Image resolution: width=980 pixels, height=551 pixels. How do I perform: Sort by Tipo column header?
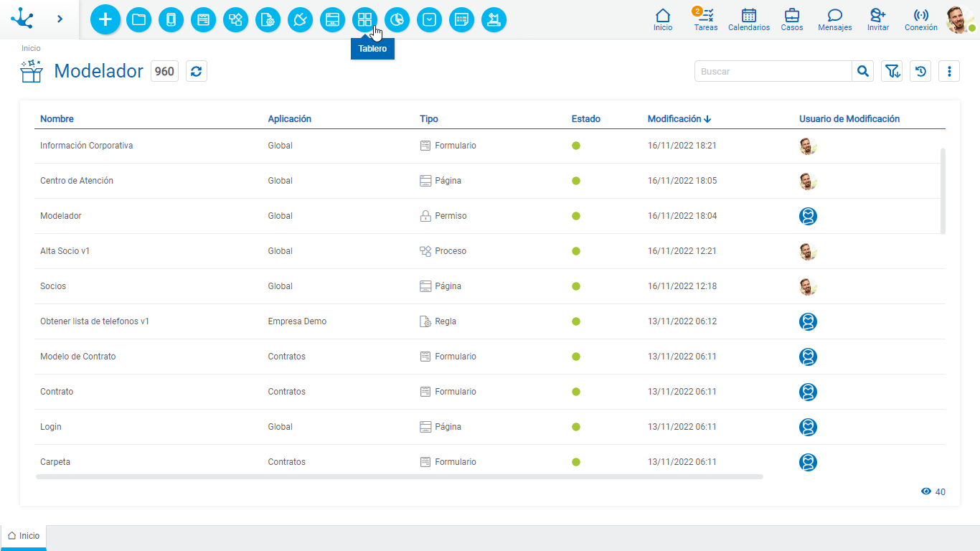coord(429,119)
